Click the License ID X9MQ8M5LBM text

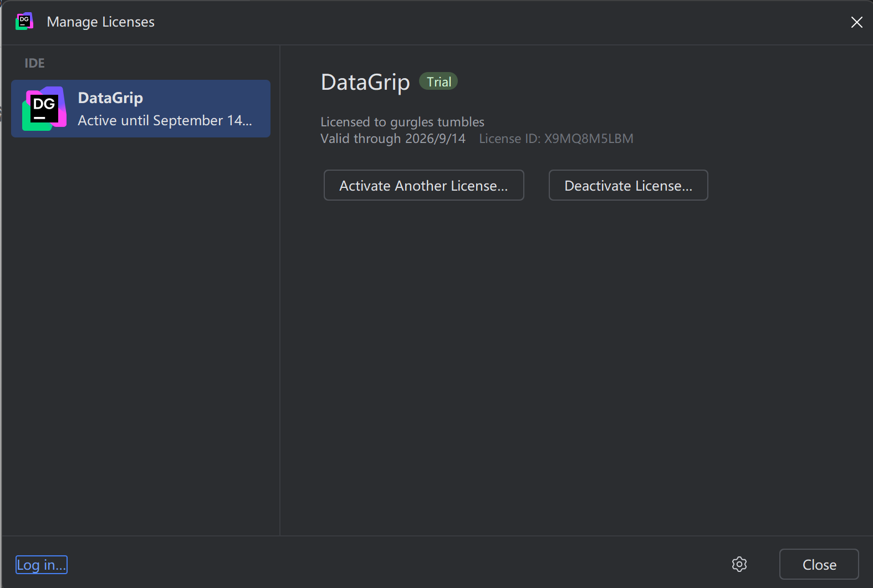coord(556,139)
